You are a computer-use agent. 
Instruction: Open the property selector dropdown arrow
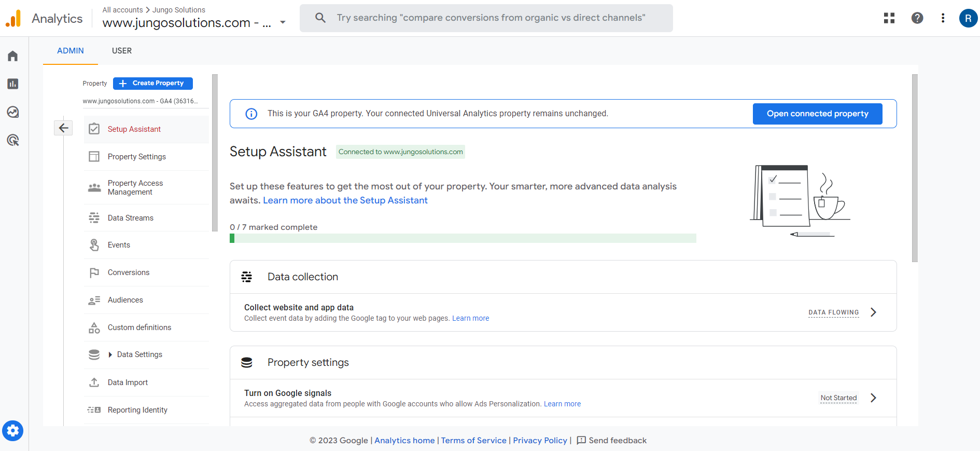pyautogui.click(x=283, y=22)
